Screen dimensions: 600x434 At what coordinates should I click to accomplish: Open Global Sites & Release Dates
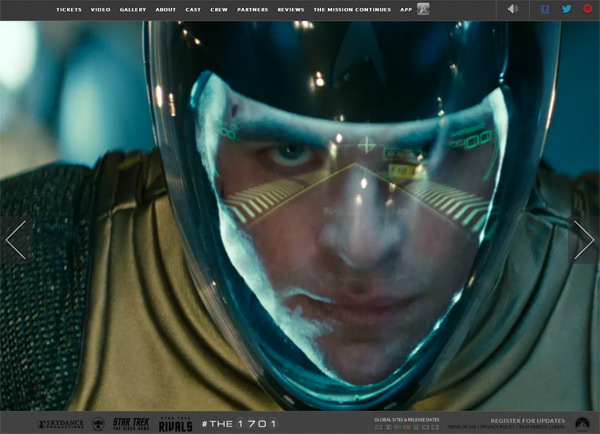pyautogui.click(x=406, y=420)
